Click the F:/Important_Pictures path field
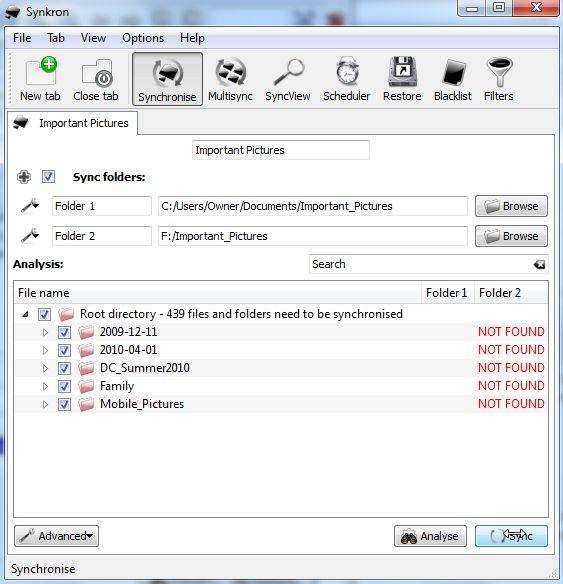This screenshot has width=563, height=584. pos(313,236)
